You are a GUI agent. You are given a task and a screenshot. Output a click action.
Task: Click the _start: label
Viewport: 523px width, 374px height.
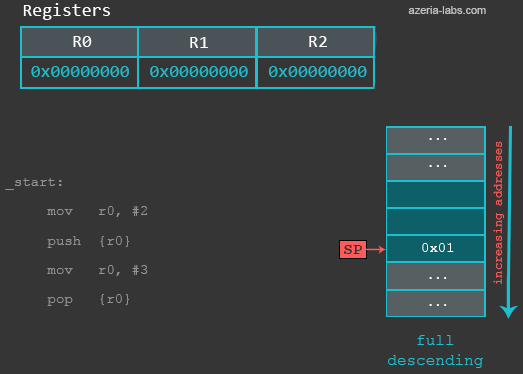coord(34,183)
